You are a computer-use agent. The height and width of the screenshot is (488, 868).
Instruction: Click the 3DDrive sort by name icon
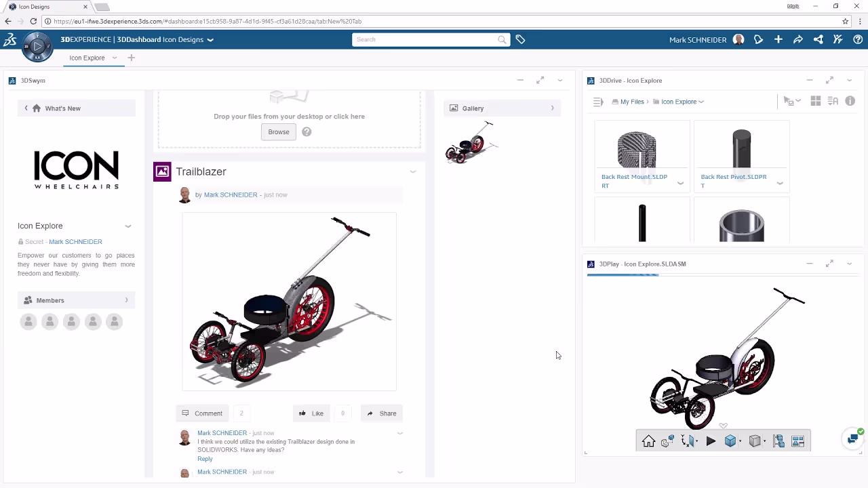[833, 101]
